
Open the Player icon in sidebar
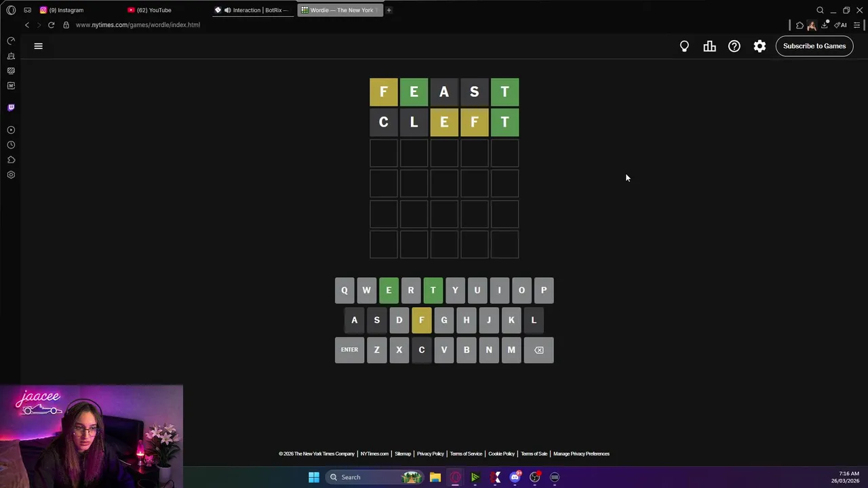tap(11, 130)
